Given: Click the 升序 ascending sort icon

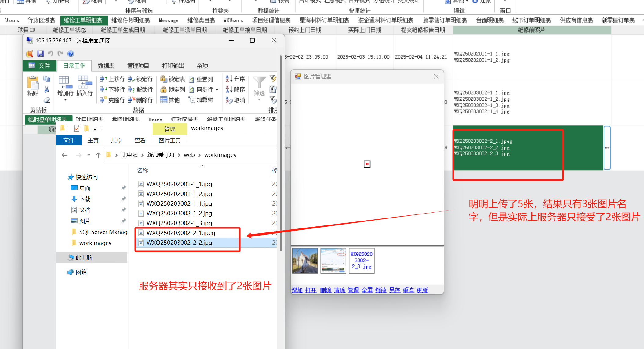Looking at the screenshot, I should click(229, 79).
